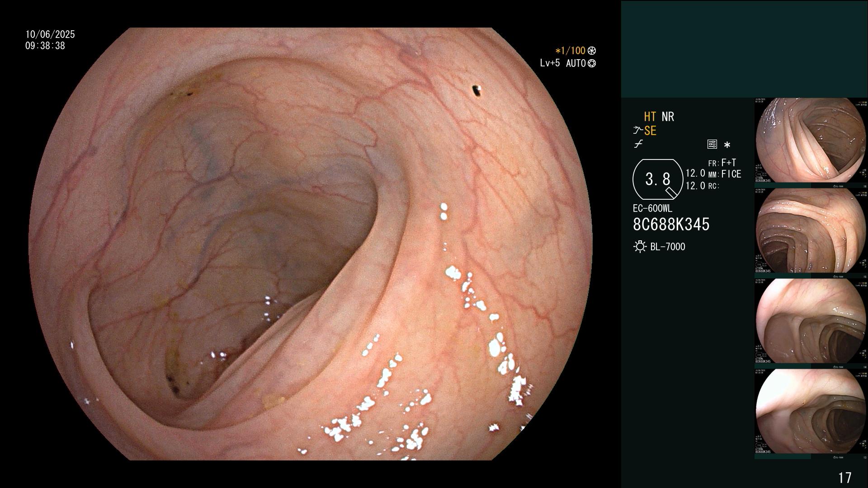Click the AUTO text label

coord(576,63)
